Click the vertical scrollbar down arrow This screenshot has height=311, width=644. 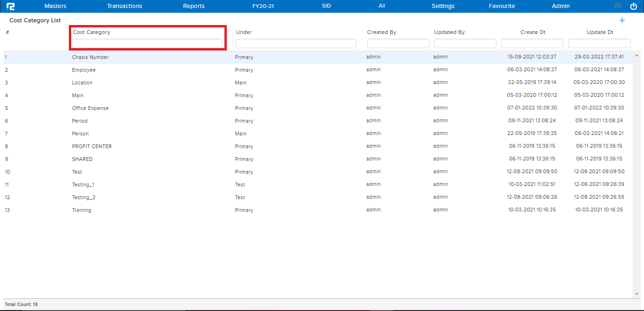click(x=637, y=294)
